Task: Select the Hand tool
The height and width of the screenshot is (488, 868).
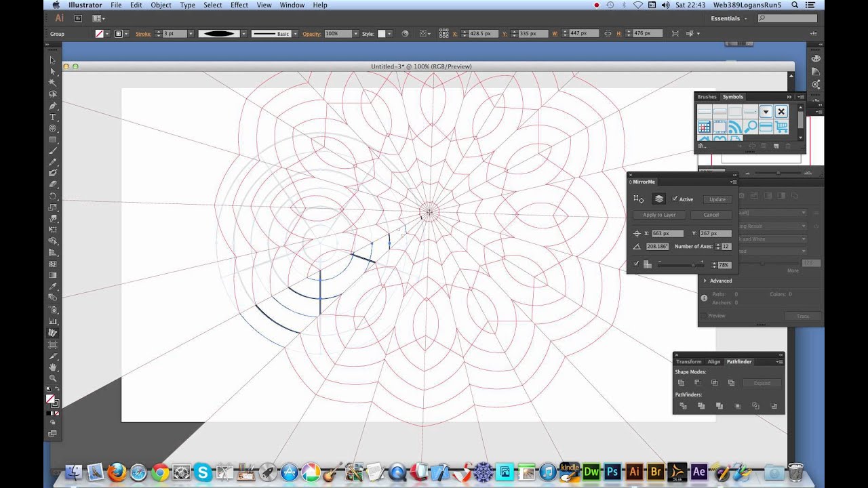Action: (52, 367)
